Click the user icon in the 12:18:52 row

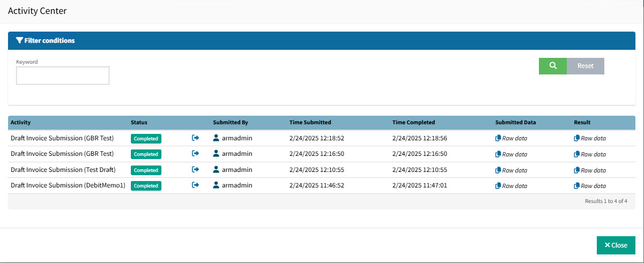[216, 138]
